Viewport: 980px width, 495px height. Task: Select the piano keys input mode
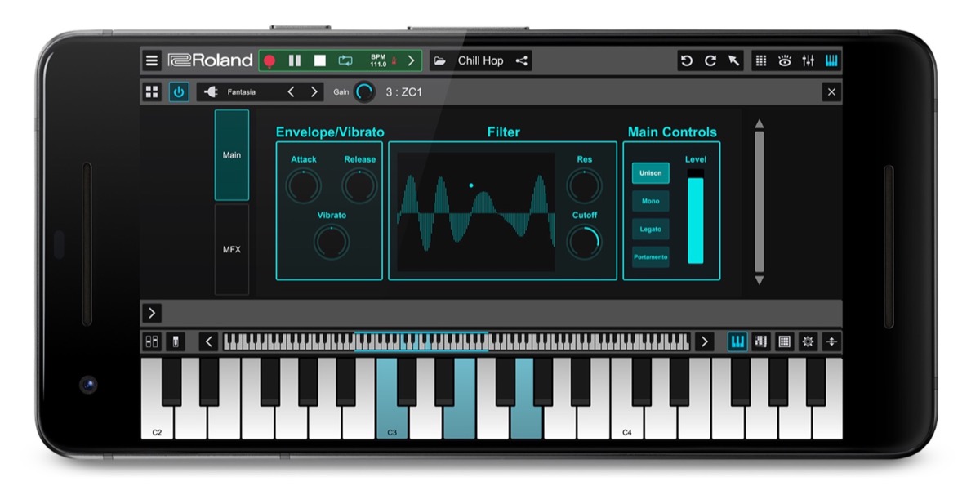click(737, 341)
